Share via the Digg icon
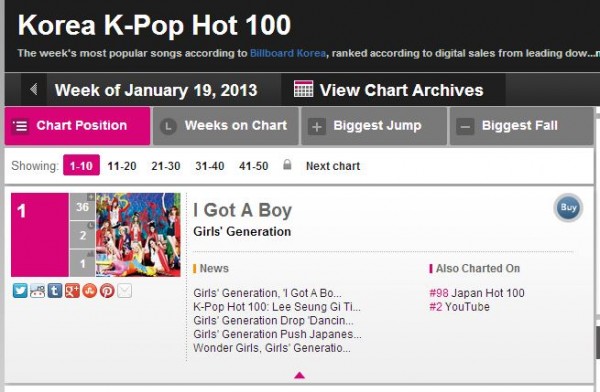Screen dimensions: 600x392 pyautogui.click(x=37, y=291)
